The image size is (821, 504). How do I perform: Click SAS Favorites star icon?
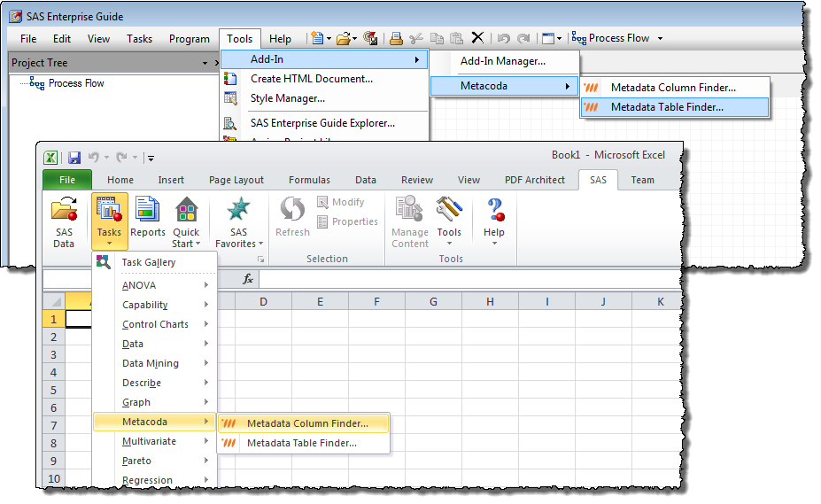click(x=238, y=208)
